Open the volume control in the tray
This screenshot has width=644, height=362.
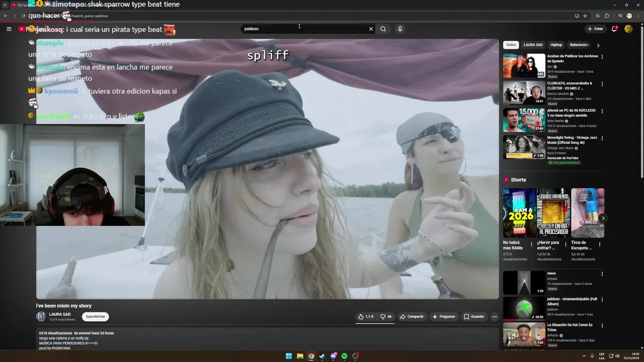(617, 356)
